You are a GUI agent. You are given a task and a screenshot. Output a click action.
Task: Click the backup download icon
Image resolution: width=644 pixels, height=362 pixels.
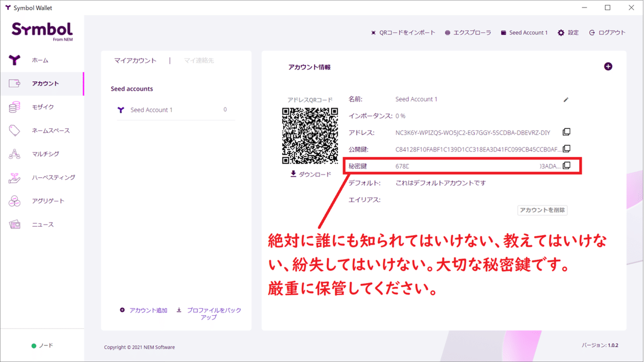click(179, 310)
